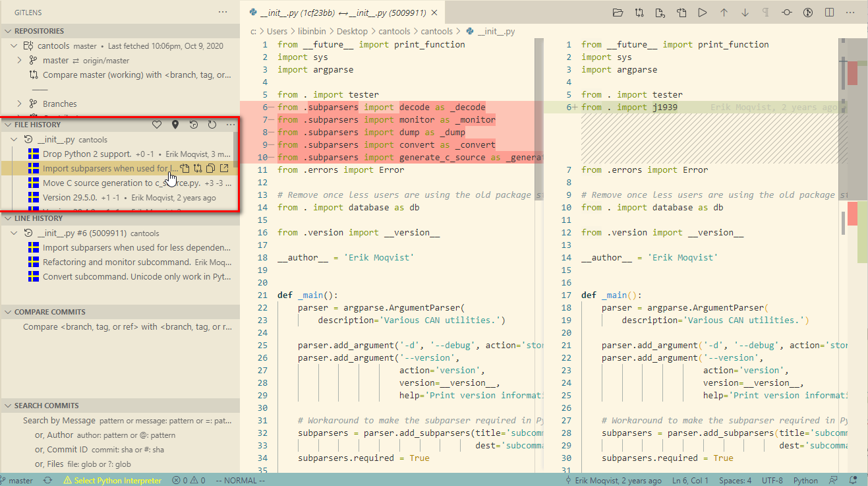Click history icon in File History header

pos(194,125)
